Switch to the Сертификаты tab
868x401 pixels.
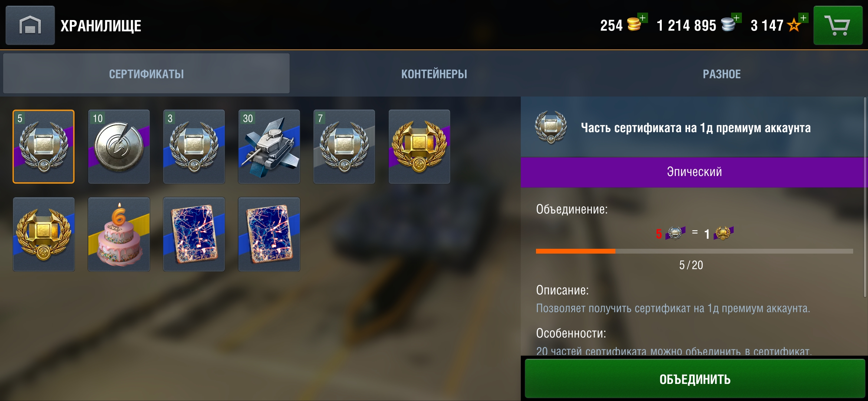click(146, 74)
